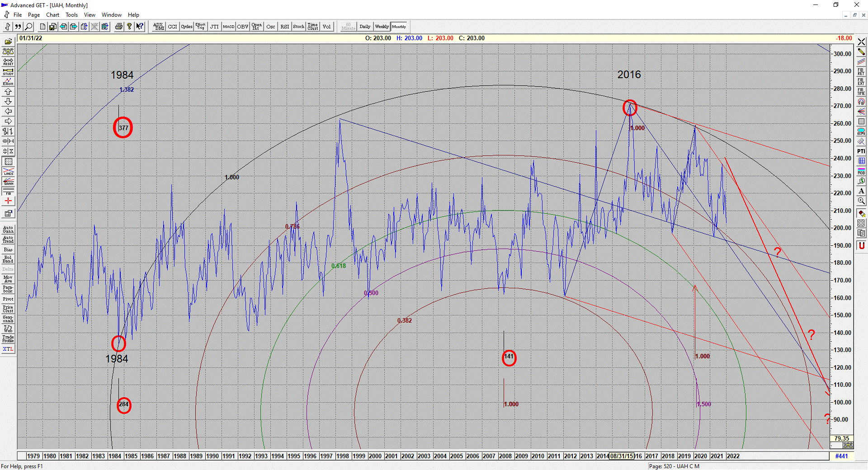Select the FIB EXT extension tool
The image size is (868, 470).
pyautogui.click(x=861, y=82)
